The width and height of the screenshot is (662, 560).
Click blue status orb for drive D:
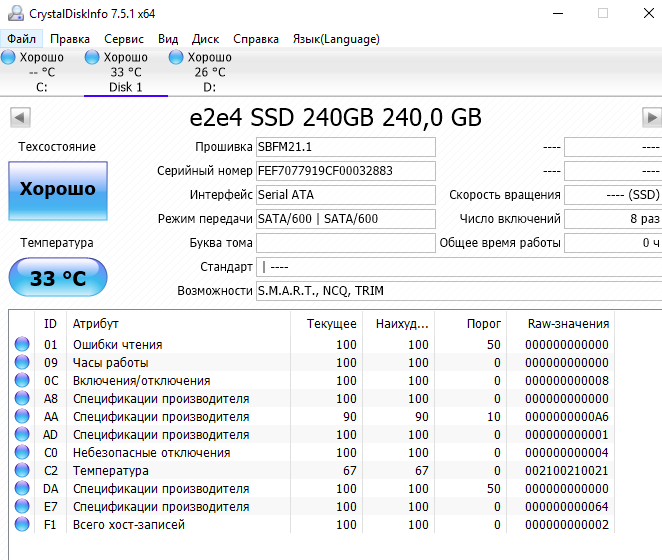[176, 57]
